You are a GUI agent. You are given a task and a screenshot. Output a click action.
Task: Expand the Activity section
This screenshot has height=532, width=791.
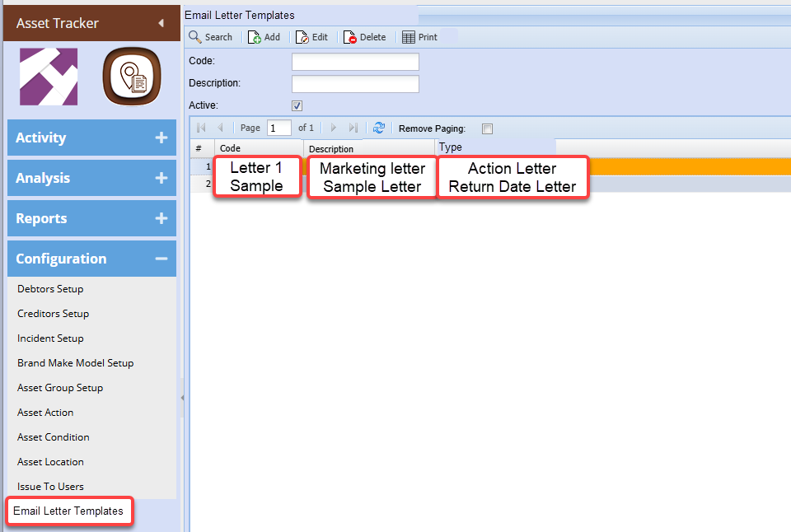(161, 138)
